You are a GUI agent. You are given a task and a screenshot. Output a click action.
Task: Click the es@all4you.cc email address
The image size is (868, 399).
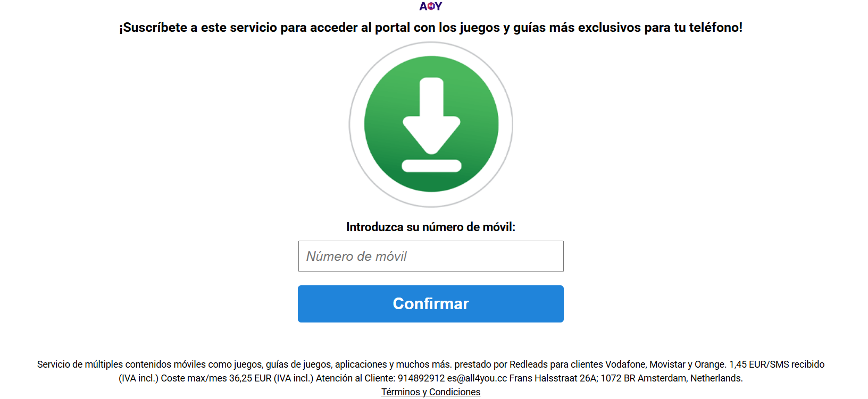point(477,378)
